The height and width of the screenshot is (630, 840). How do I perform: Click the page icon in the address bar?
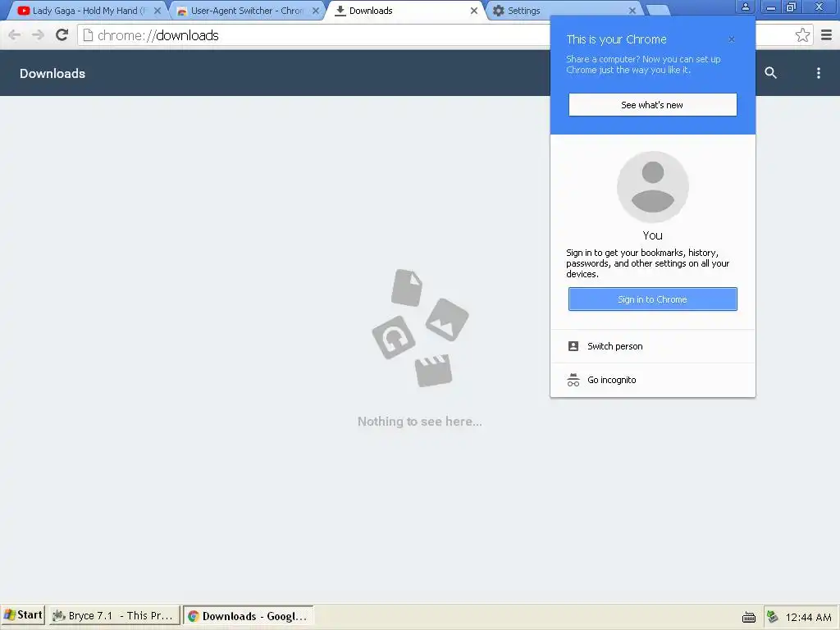88,35
